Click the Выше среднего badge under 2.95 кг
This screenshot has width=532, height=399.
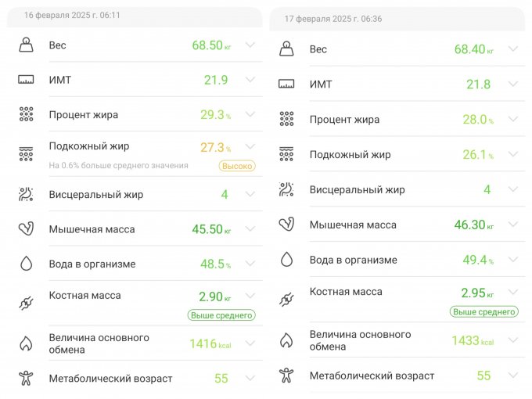(483, 311)
